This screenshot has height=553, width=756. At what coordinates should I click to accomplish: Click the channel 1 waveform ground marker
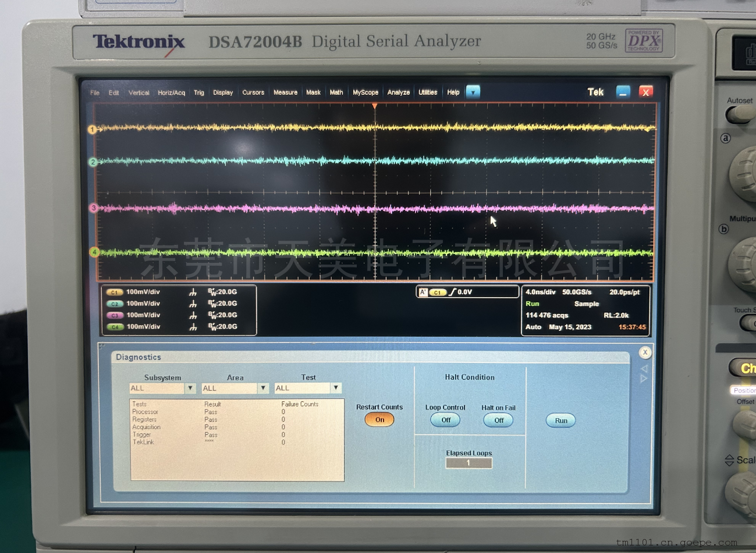92,129
